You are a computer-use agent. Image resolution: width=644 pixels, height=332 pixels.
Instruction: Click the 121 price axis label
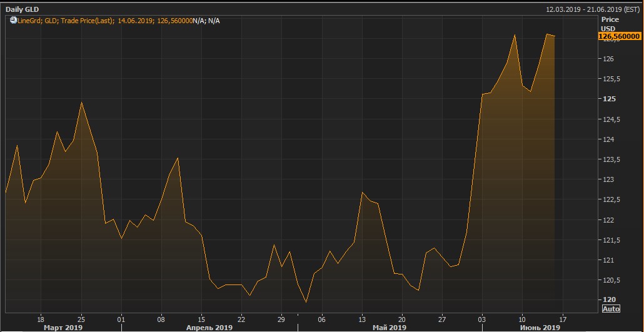[x=608, y=261]
